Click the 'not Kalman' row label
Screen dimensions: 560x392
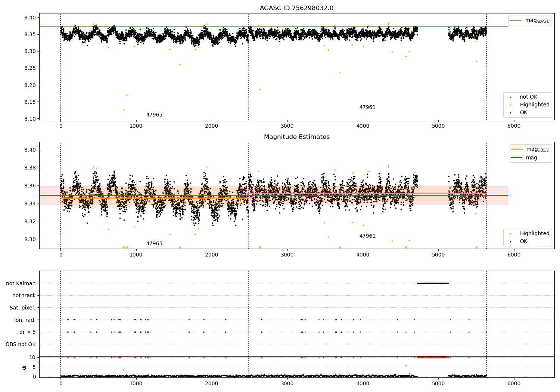[21, 283]
